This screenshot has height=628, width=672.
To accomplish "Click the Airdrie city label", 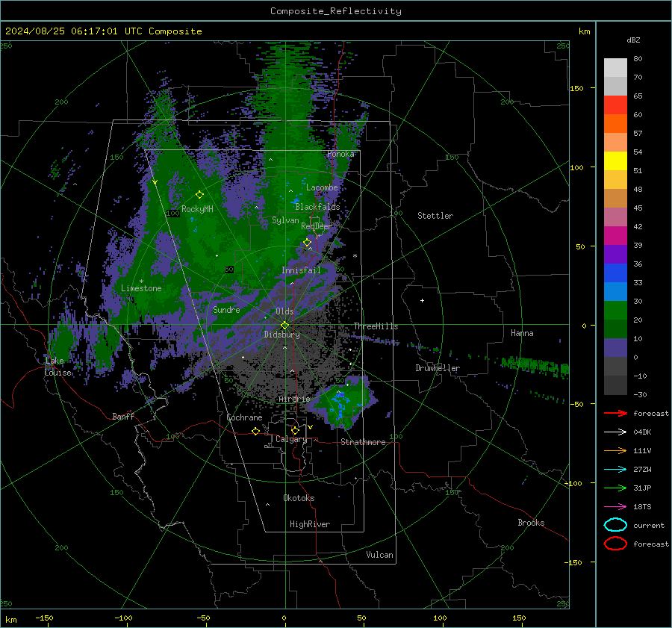I will click(x=294, y=399).
